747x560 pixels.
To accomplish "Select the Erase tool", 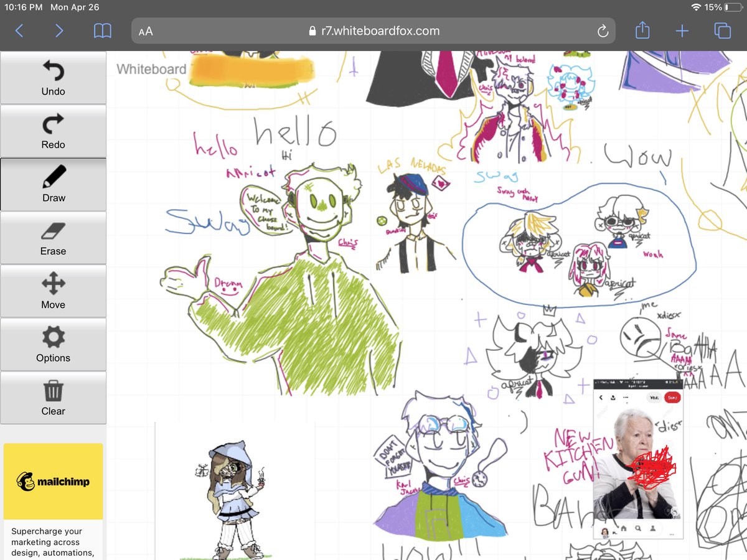I will click(x=53, y=238).
